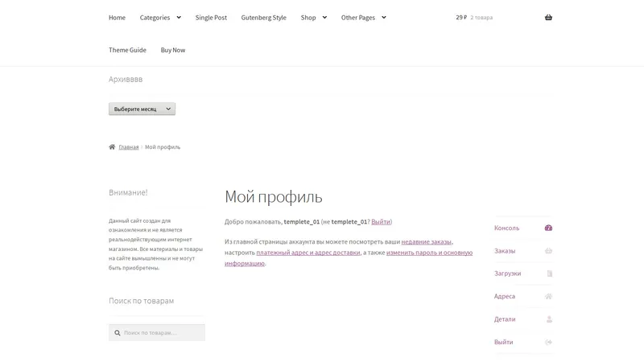
Task: Go to the Theme Guide menu item
Action: click(x=127, y=50)
